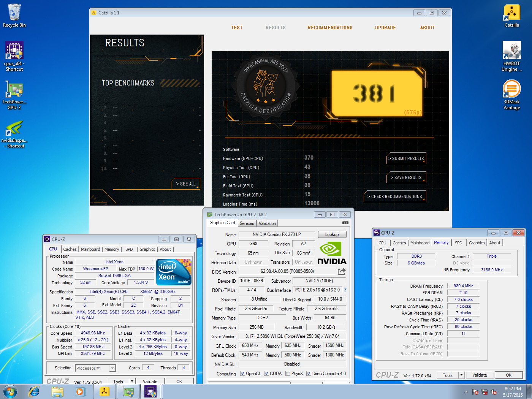Click Driver Version field in GPU-Z
532x399 pixels.
click(292, 336)
